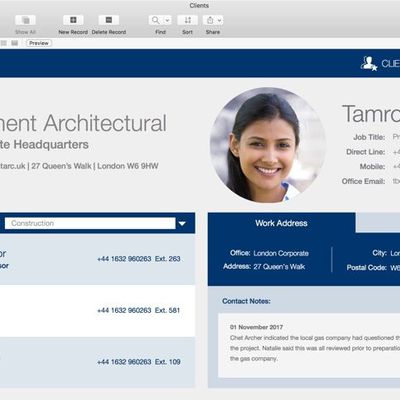Click the Share toolbar icon
The height and width of the screenshot is (400, 400).
(x=210, y=20)
